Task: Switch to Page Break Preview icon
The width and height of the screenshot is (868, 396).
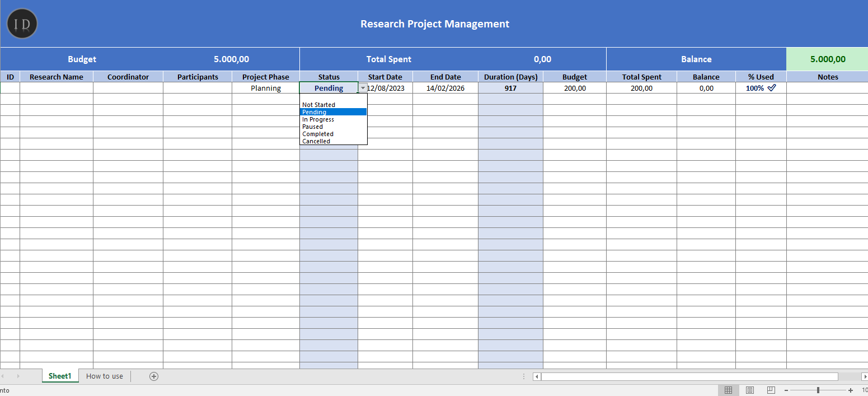Action: coord(771,390)
